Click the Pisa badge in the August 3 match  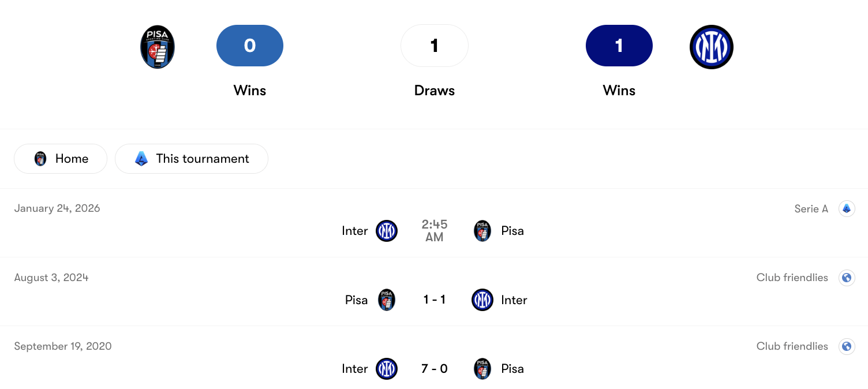tap(386, 300)
